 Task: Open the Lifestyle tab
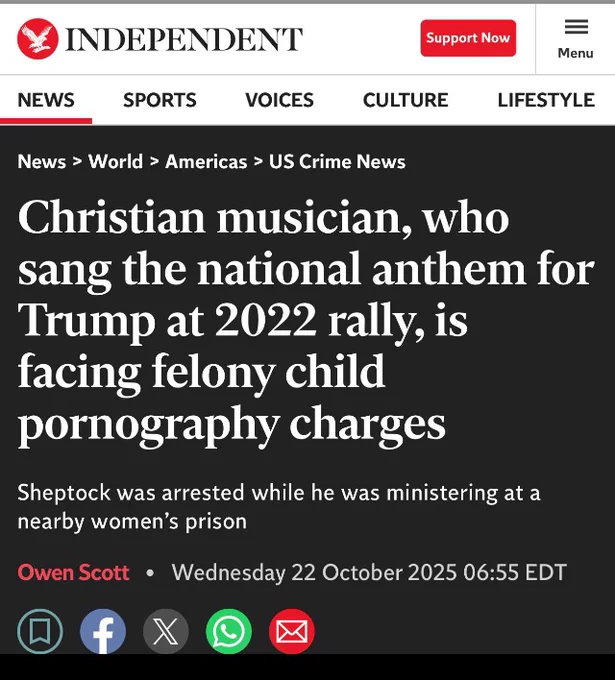546,100
